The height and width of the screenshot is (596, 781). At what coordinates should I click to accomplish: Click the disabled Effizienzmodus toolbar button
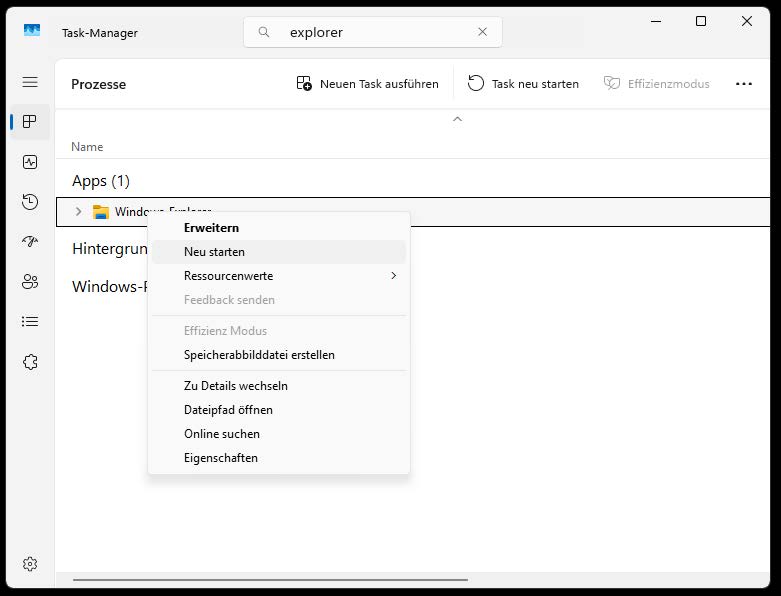pos(656,84)
